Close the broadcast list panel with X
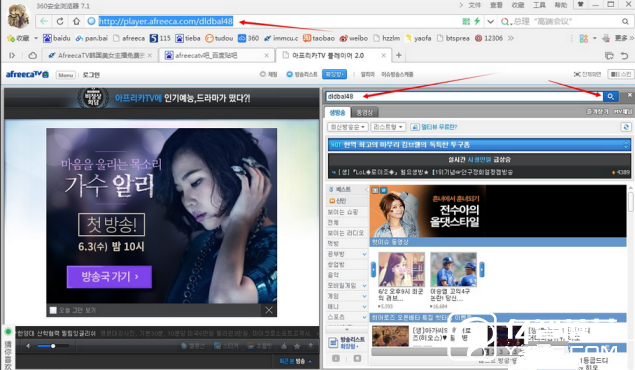This screenshot has height=370, width=635. (x=629, y=95)
